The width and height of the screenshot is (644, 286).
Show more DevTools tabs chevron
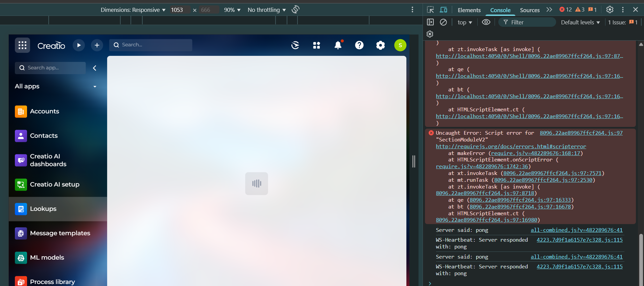(549, 9)
